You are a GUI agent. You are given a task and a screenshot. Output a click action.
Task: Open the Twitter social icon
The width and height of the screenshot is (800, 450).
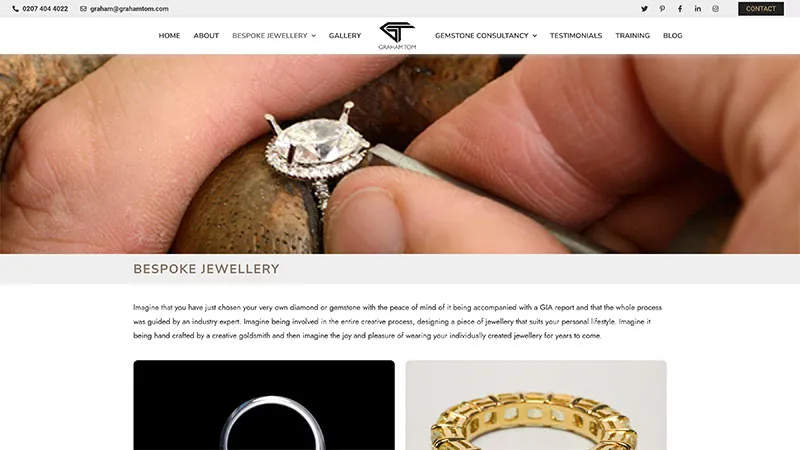[x=644, y=9]
